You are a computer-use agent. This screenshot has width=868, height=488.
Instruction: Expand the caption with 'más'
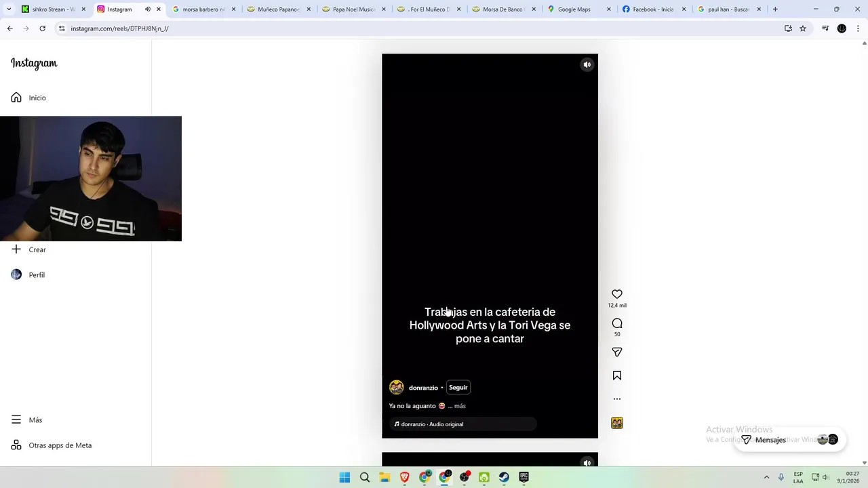pos(460,406)
